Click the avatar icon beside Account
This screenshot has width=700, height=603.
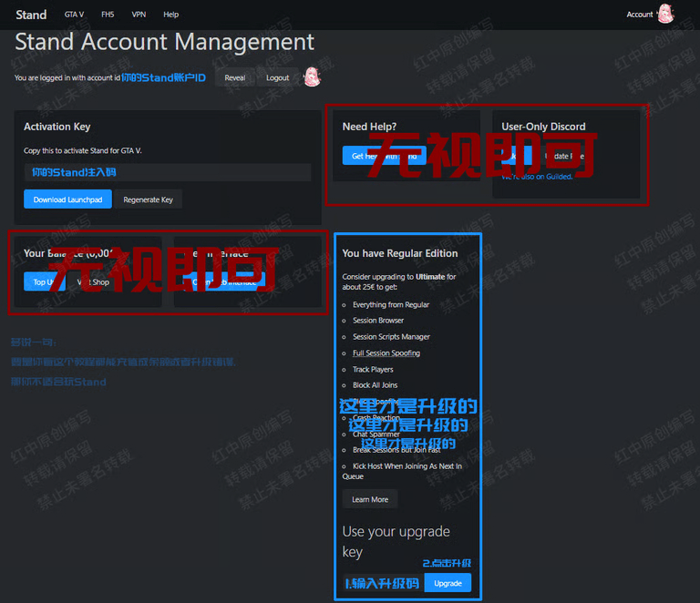click(665, 14)
